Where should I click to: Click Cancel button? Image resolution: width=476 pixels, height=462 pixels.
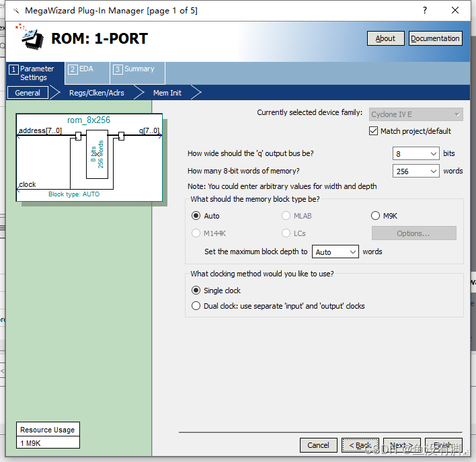pyautogui.click(x=319, y=445)
